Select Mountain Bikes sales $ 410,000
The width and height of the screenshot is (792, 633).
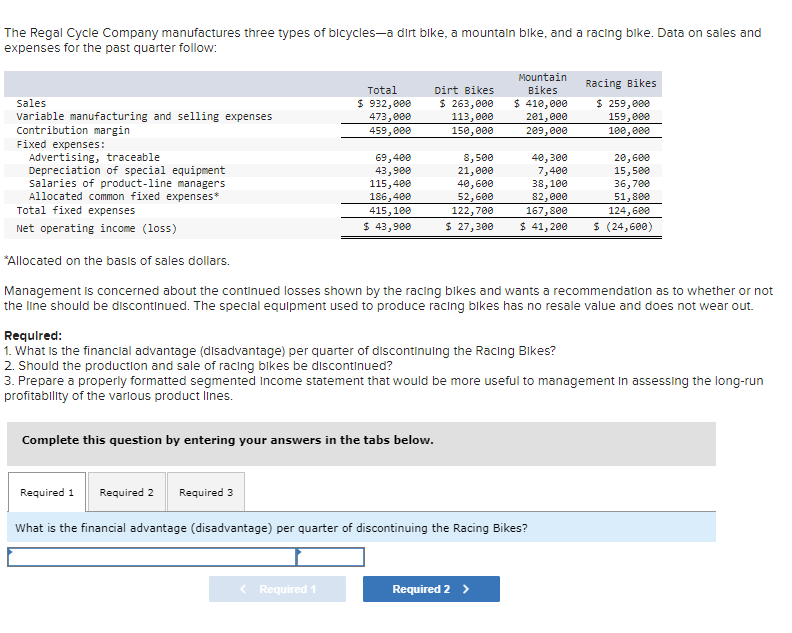point(540,104)
